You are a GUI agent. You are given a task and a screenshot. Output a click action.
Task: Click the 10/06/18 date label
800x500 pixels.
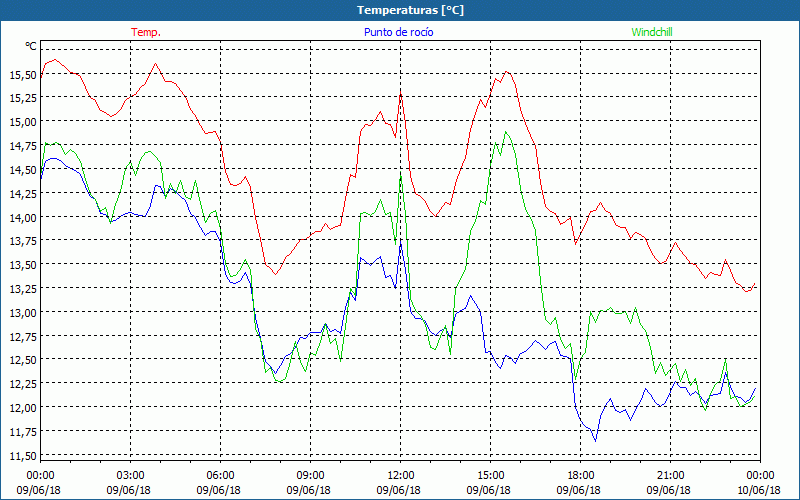click(759, 490)
